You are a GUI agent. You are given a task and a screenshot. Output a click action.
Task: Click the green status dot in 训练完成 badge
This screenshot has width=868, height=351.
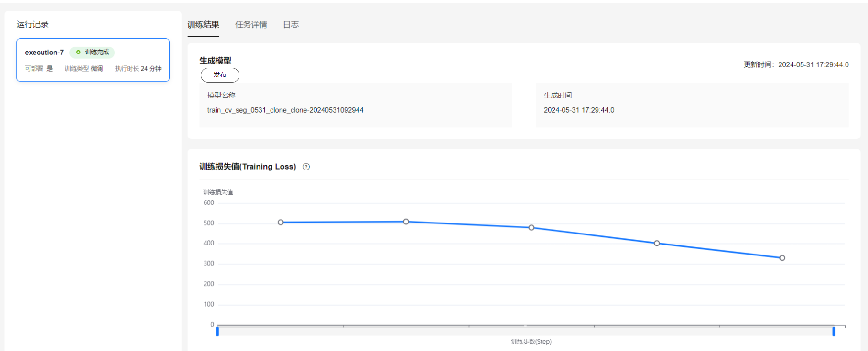pos(78,52)
